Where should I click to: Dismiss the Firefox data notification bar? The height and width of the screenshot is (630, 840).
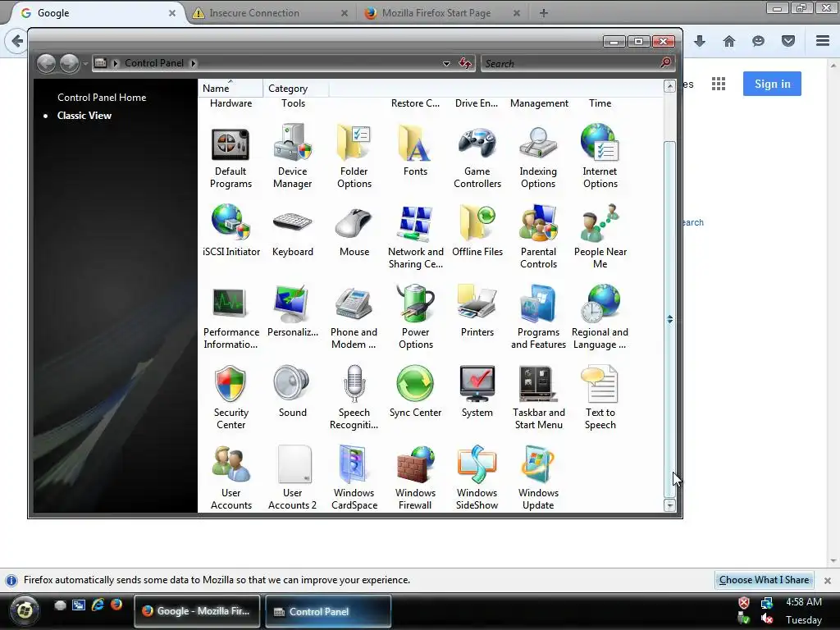click(827, 580)
